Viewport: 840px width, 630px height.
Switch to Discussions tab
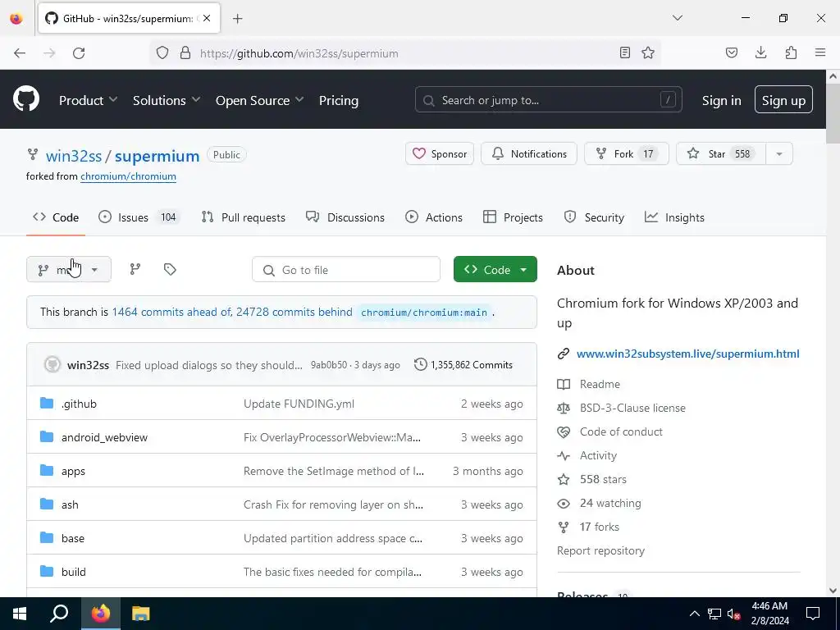pos(345,217)
